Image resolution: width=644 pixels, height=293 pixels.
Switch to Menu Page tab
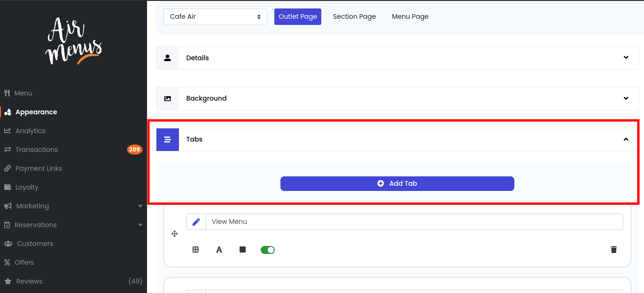410,16
